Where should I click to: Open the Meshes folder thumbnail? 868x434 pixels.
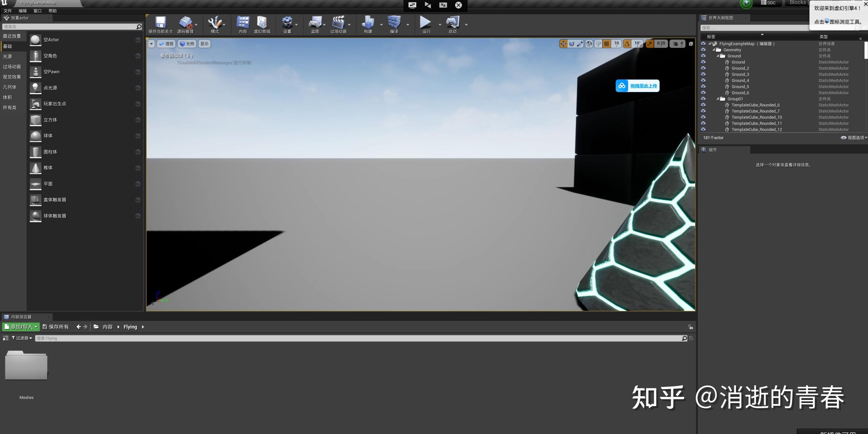[x=26, y=365]
